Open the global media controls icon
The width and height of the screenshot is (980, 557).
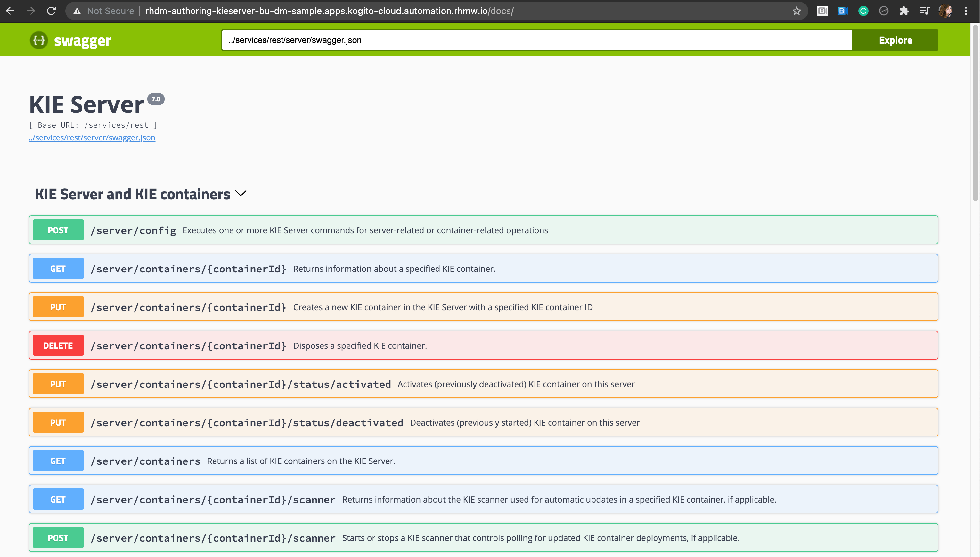(925, 11)
